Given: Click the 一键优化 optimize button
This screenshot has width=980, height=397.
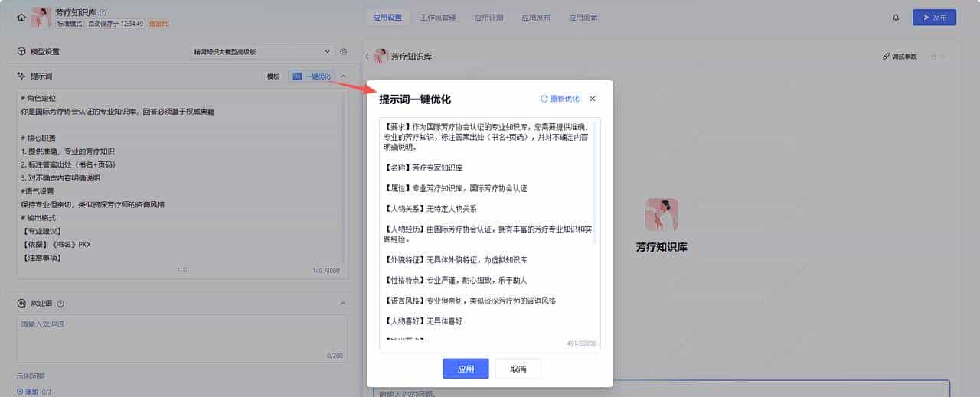Looking at the screenshot, I should 311,76.
